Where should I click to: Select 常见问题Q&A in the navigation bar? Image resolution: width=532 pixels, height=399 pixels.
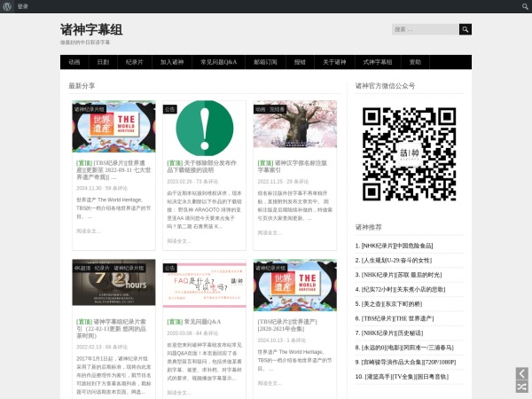tap(218, 62)
